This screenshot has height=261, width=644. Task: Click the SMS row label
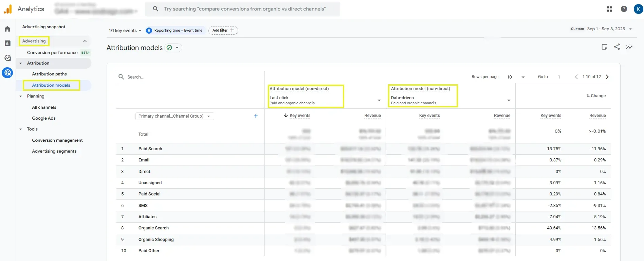(143, 206)
